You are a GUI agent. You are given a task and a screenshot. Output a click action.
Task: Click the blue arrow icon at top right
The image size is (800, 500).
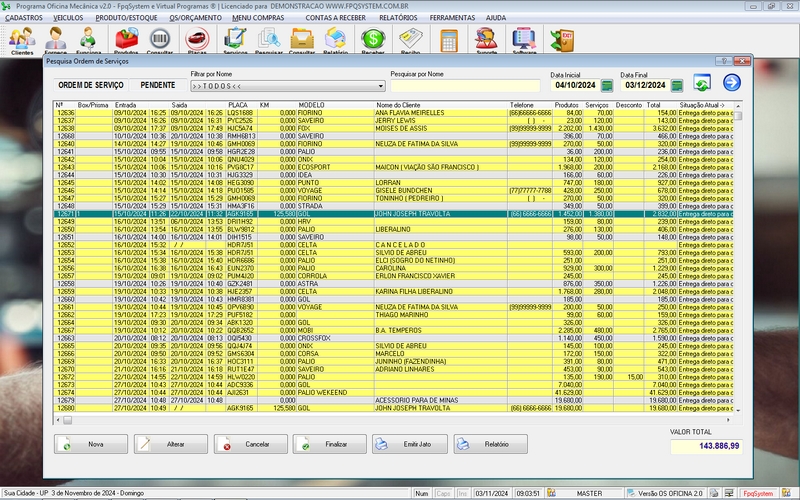point(732,84)
